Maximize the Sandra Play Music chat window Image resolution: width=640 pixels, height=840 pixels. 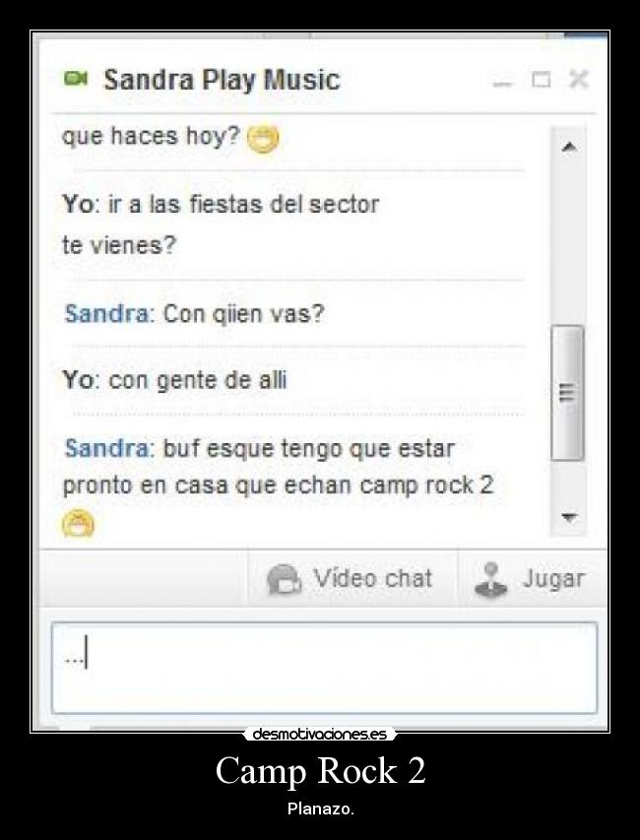point(541,80)
